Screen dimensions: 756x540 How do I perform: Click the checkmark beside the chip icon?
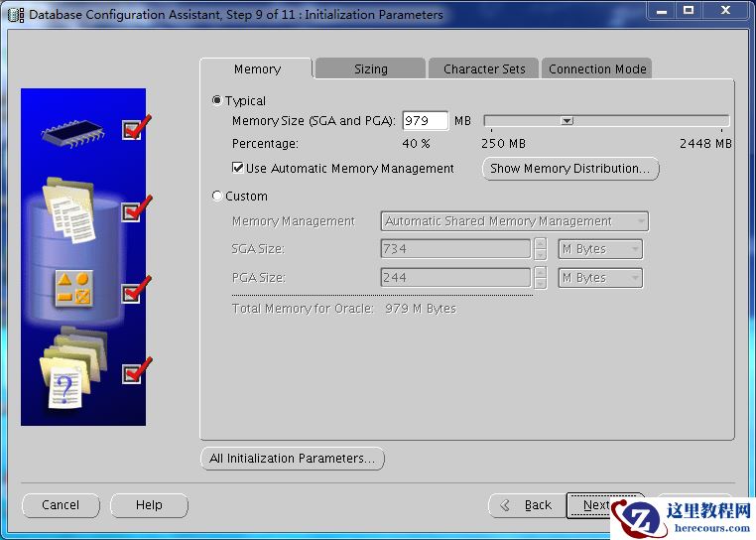[x=136, y=128]
